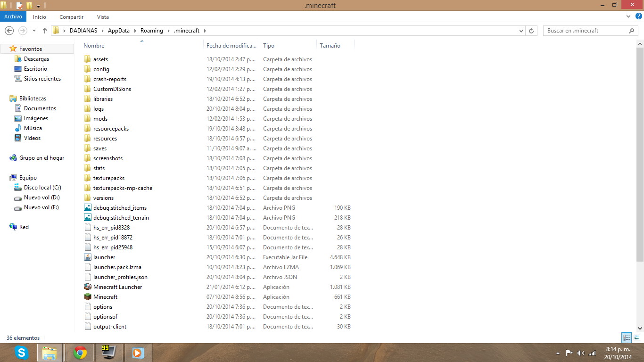Image resolution: width=644 pixels, height=362 pixels.
Task: Open Descargas in the navigation pane
Action: [36, 59]
